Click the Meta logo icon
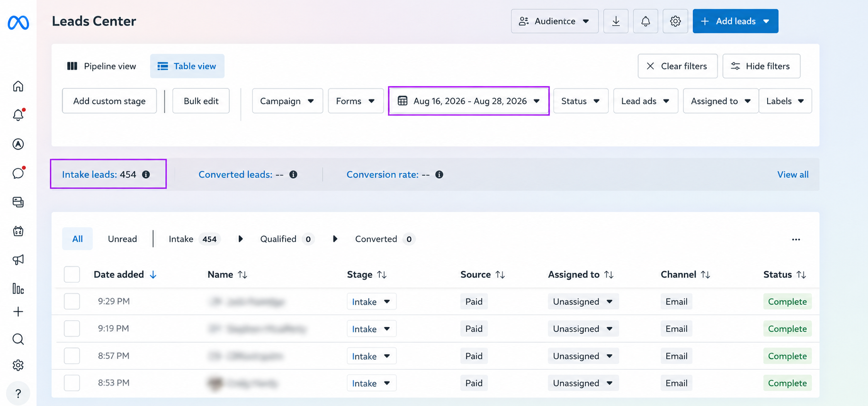Viewport: 868px width, 406px height. 18,22
